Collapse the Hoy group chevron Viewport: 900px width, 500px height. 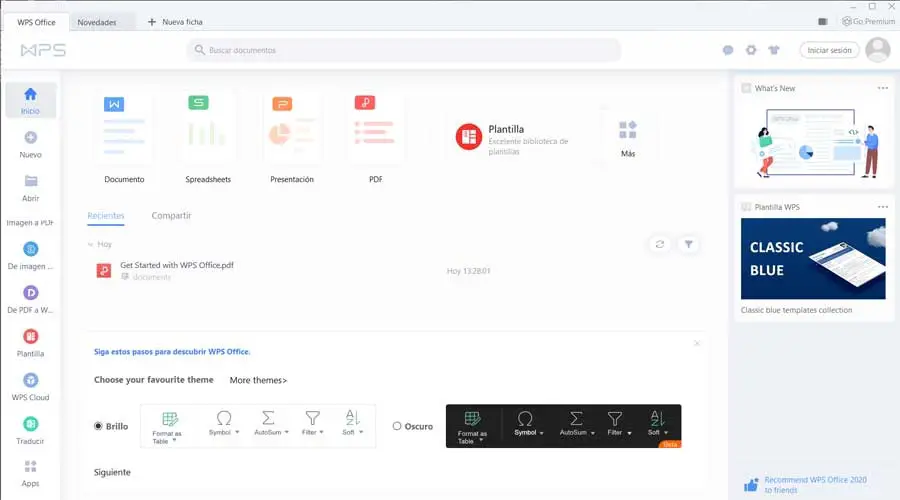coord(90,245)
